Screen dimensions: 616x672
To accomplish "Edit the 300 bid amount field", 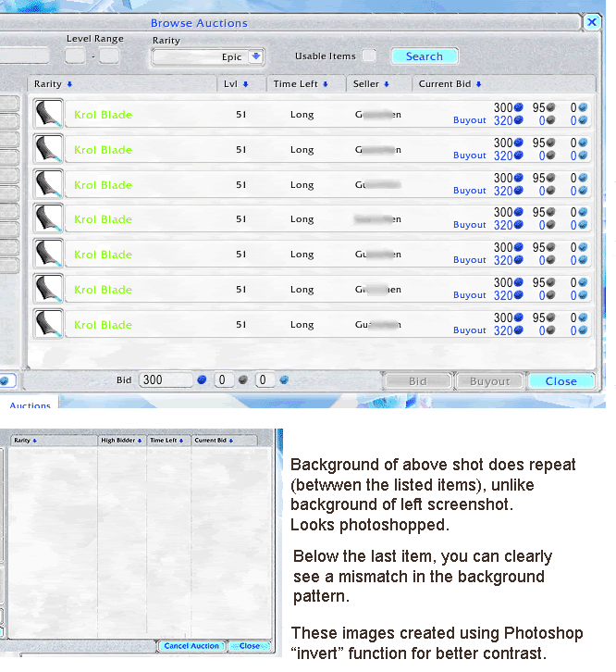I will coord(166,380).
